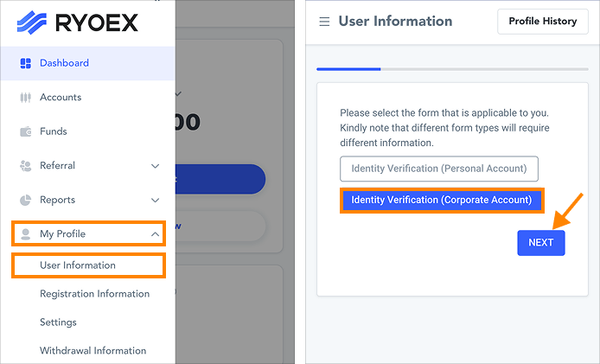The image size is (600, 364).
Task: Open Profile History
Action: tap(542, 22)
